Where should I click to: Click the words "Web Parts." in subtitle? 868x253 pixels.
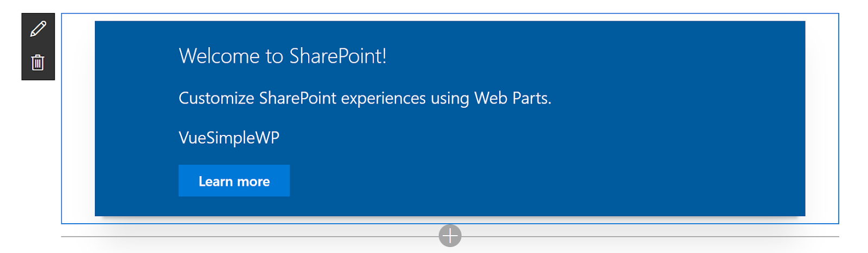(513, 98)
